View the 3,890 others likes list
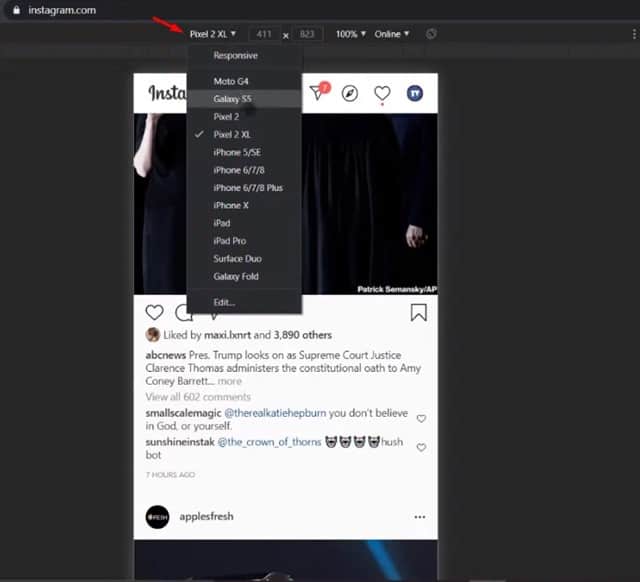 [x=302, y=335]
